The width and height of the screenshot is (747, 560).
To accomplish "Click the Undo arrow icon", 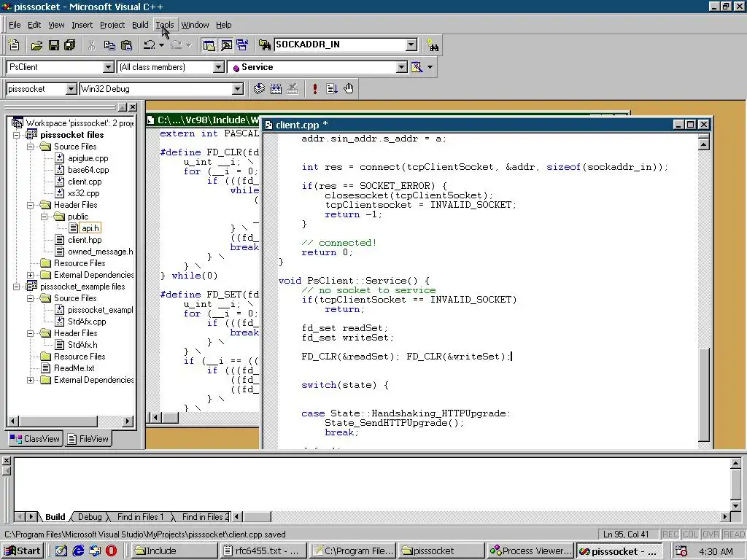I will point(149,44).
